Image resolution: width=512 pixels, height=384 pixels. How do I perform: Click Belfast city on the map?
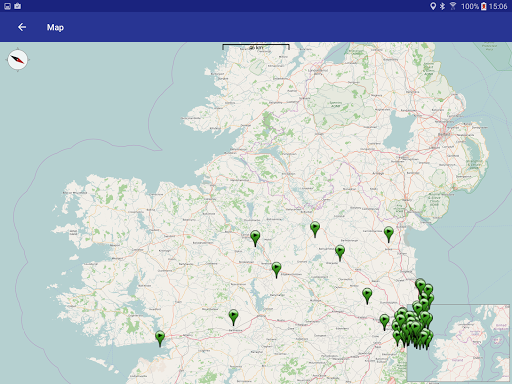click(x=444, y=134)
